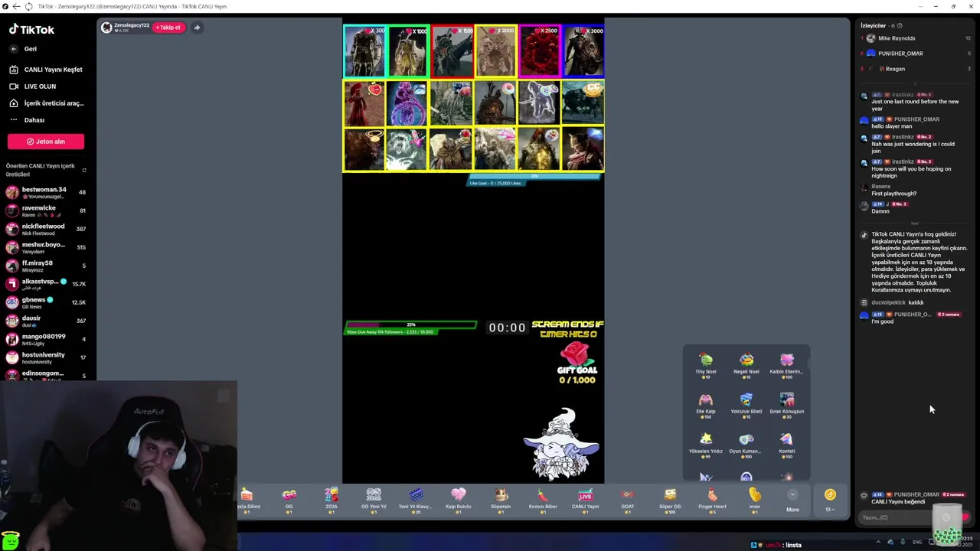Expand the Dahası more options item

(x=28, y=120)
